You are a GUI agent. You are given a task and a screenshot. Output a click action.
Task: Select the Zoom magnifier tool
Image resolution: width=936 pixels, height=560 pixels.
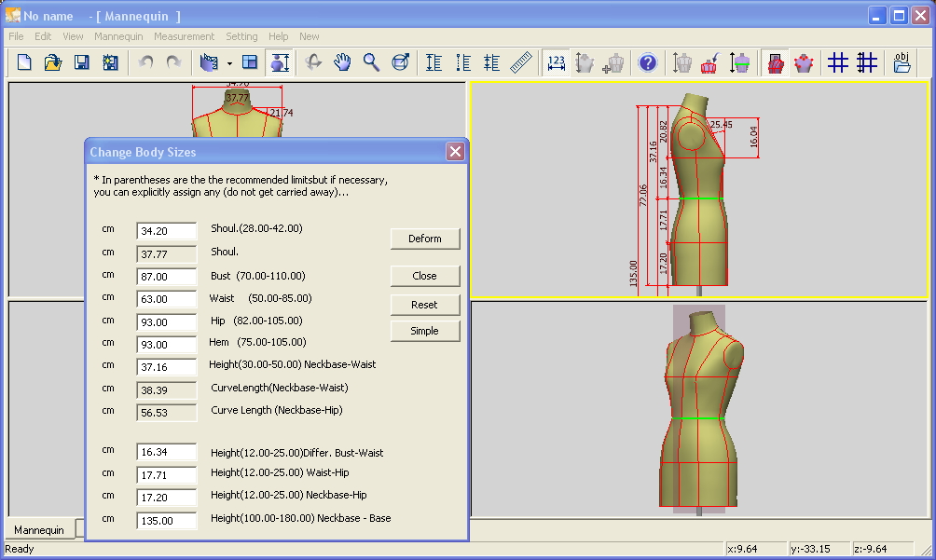tap(371, 62)
